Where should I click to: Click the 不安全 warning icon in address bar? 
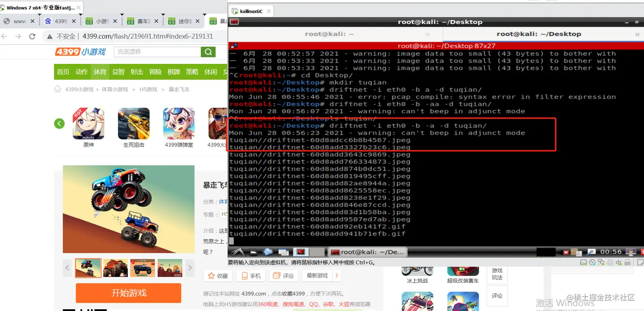(50, 37)
